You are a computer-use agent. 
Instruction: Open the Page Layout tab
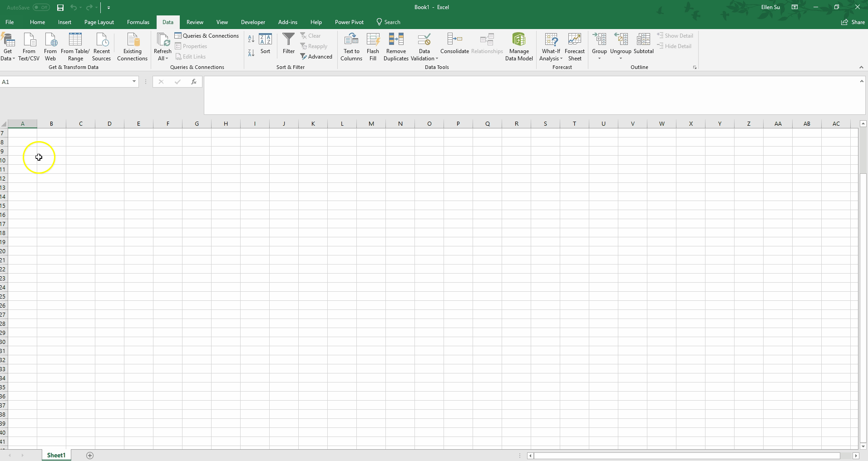(x=99, y=22)
